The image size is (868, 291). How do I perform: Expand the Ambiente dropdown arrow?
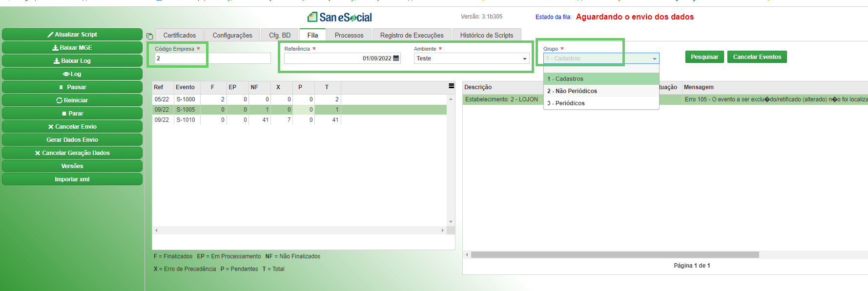point(525,58)
